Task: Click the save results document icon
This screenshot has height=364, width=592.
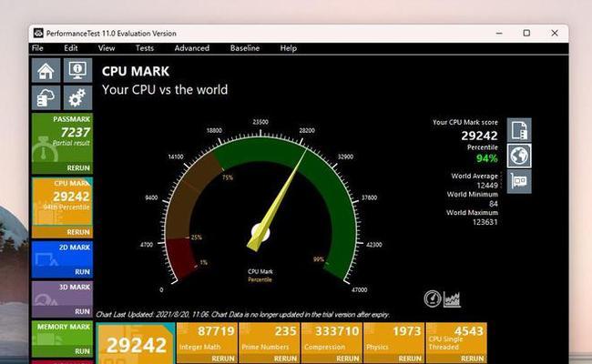Action: [x=519, y=130]
